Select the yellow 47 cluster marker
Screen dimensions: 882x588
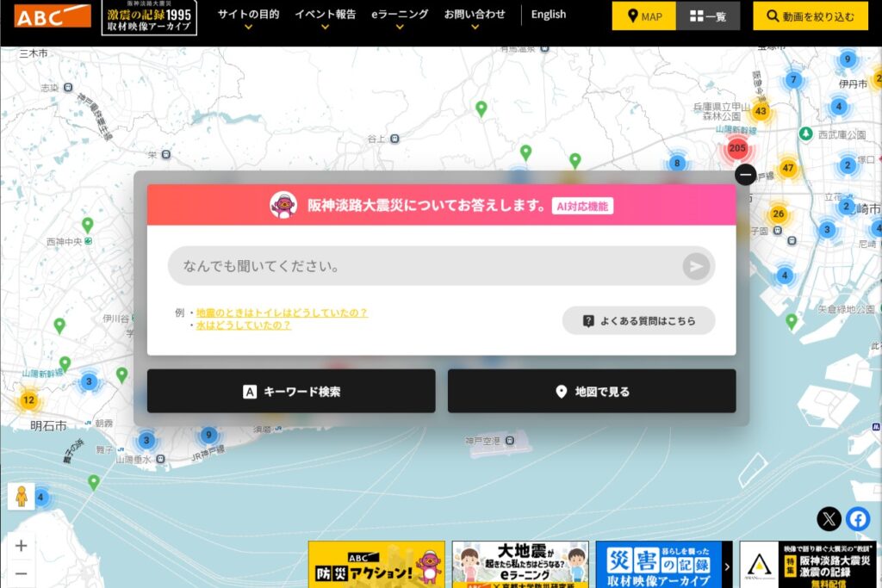click(x=787, y=167)
